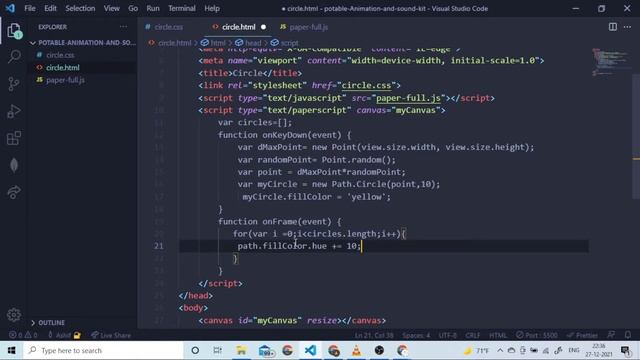Place cursor on 'yellow' string

tap(366, 197)
